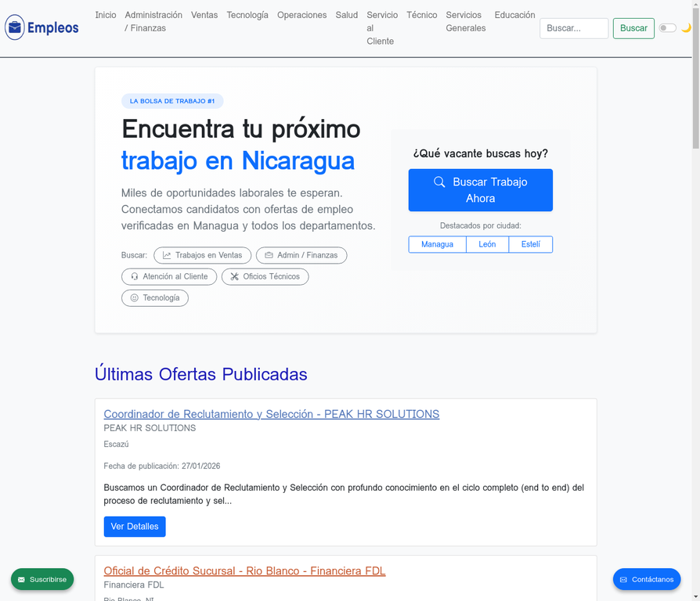700x601 pixels.
Task: Open the Administración / Finanzas category
Action: 153,21
